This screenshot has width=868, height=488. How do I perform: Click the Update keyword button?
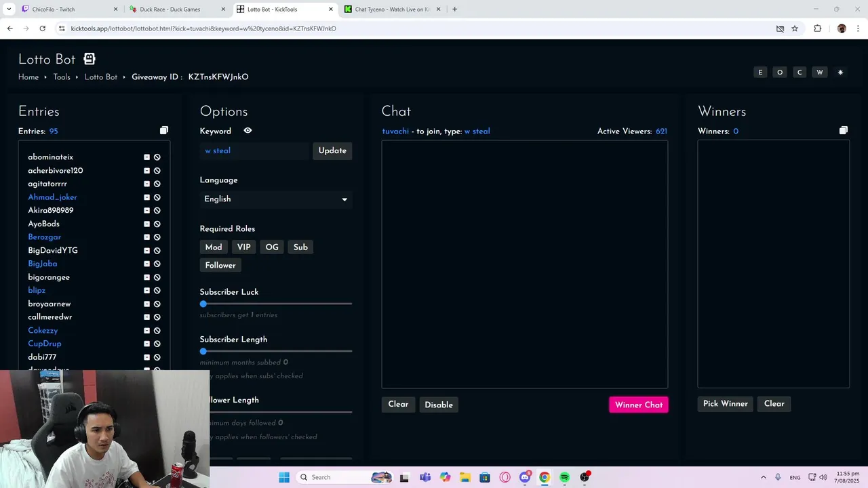(332, 150)
